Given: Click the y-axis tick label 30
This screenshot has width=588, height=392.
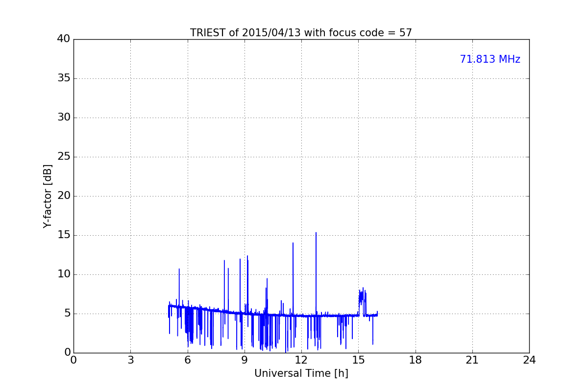Looking at the screenshot, I should click(x=64, y=118).
